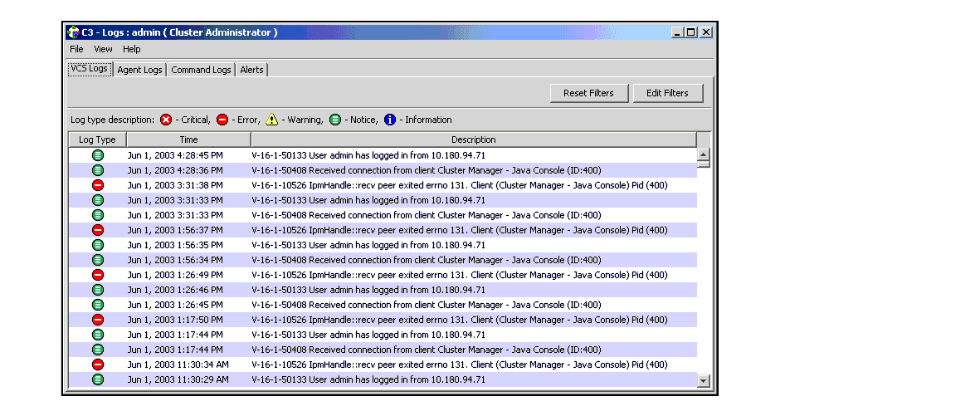Click the error icon for the 3:31:38 PM entry
This screenshot has height=416, width=980.
point(97,185)
